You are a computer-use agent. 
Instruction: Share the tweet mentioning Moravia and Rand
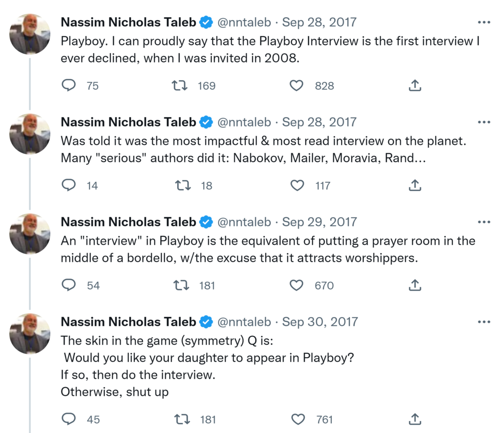tap(415, 186)
